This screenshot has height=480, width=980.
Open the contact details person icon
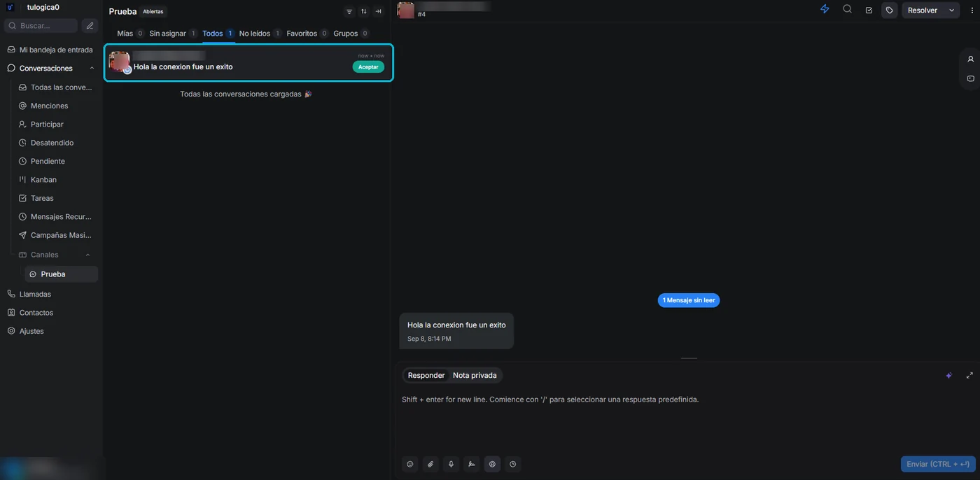pyautogui.click(x=970, y=59)
